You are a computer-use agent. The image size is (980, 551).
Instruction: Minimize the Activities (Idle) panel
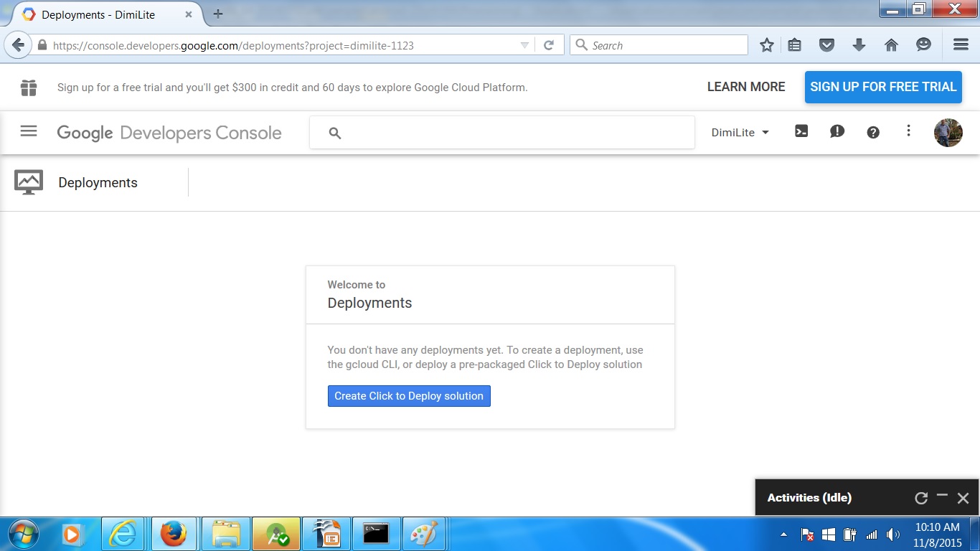[942, 495]
